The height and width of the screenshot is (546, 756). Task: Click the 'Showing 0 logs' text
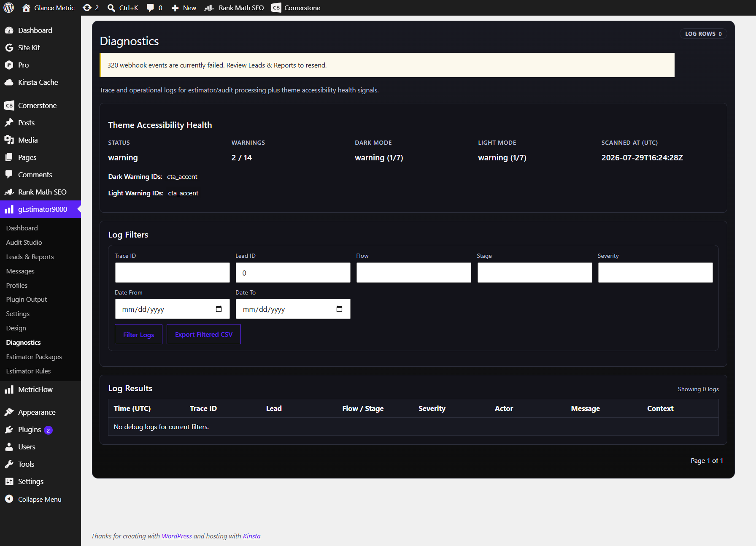(698, 389)
